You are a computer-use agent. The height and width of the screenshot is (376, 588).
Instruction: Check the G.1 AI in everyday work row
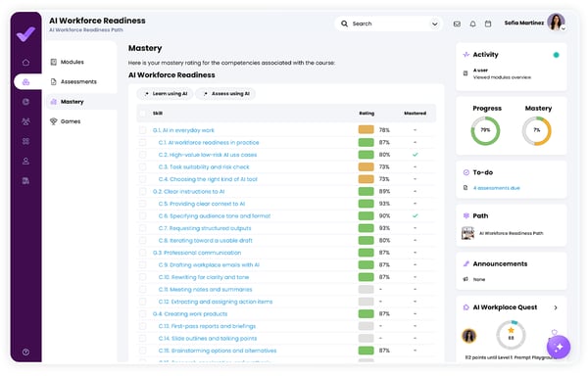142,130
